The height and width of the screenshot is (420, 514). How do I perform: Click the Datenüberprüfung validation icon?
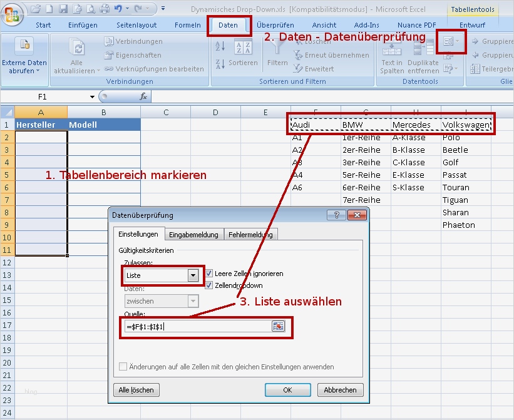click(x=448, y=41)
